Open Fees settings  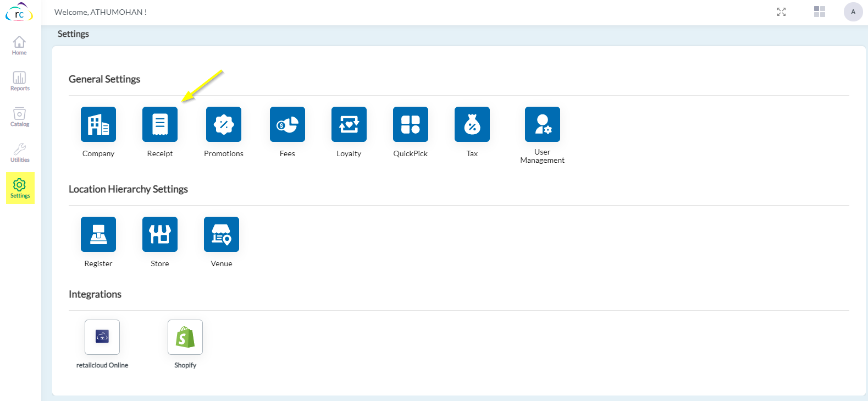[288, 124]
